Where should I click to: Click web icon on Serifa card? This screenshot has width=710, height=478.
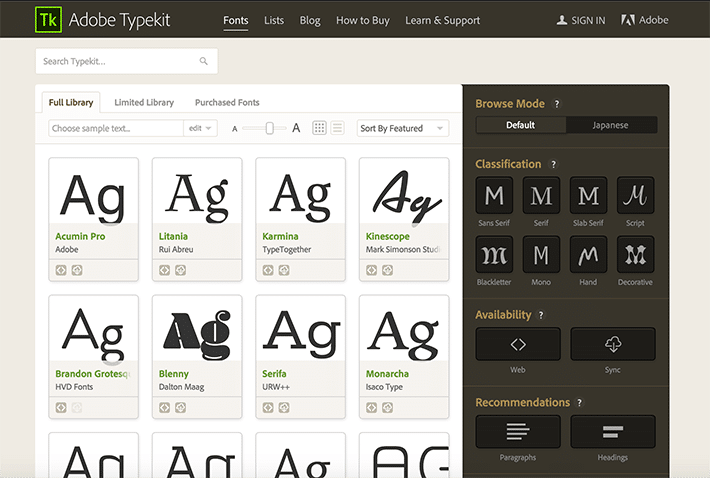tap(268, 407)
